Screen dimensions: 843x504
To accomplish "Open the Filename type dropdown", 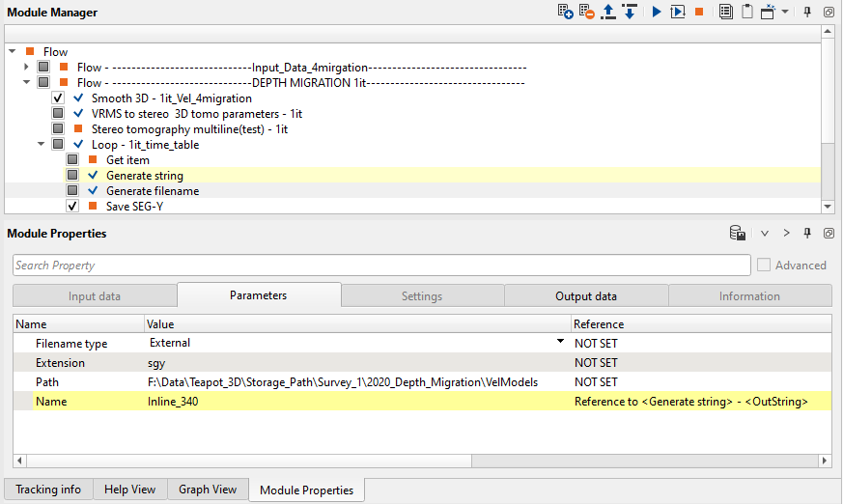I will (x=559, y=342).
